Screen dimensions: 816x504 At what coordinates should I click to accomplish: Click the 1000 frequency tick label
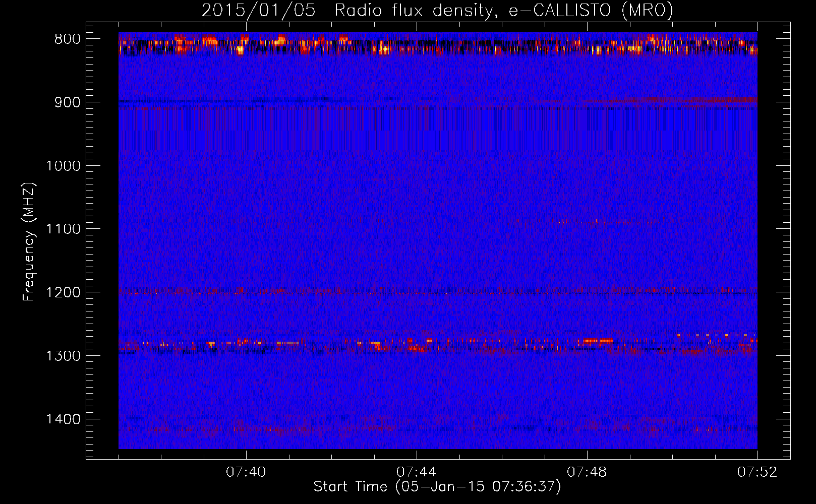(x=63, y=166)
